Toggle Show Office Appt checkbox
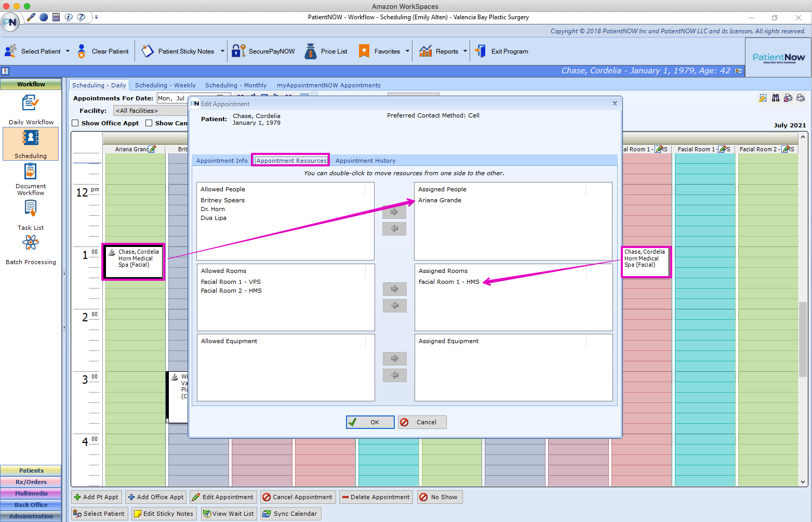The height and width of the screenshot is (522, 812). click(x=75, y=123)
